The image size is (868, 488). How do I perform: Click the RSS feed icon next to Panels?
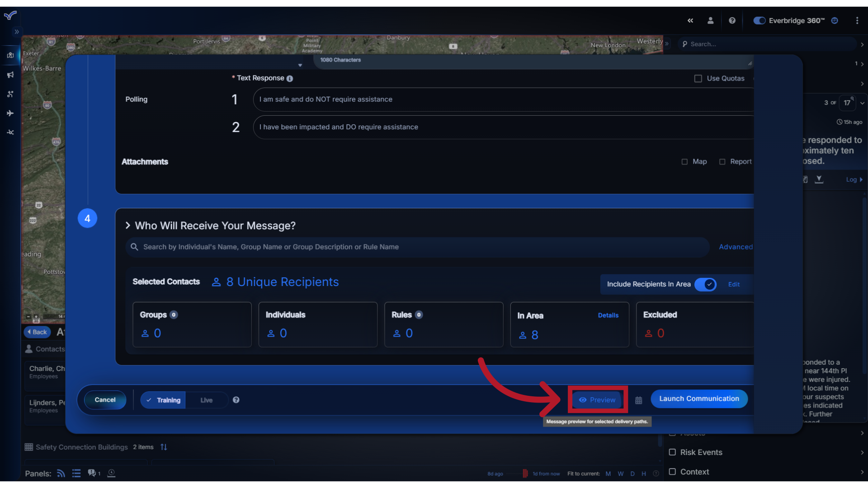click(61, 473)
